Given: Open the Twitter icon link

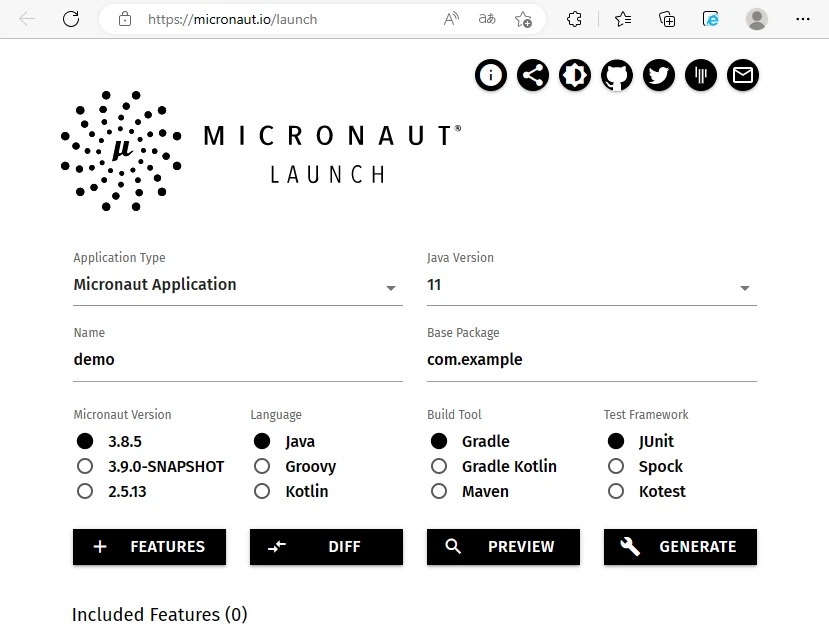Looking at the screenshot, I should (659, 75).
